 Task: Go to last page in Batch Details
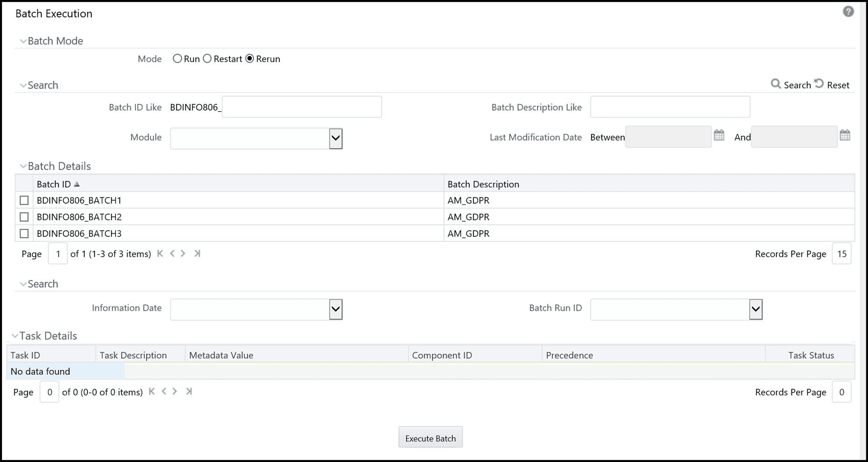[197, 254]
